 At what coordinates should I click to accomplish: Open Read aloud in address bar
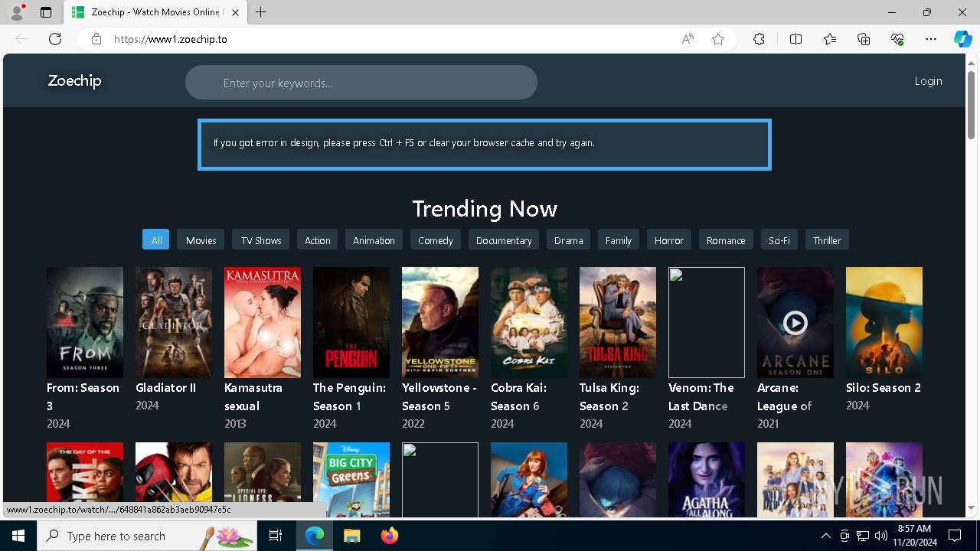688,39
